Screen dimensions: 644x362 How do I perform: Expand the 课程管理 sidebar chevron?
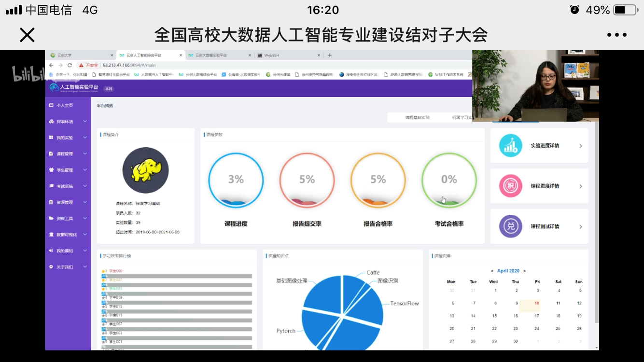tap(85, 154)
